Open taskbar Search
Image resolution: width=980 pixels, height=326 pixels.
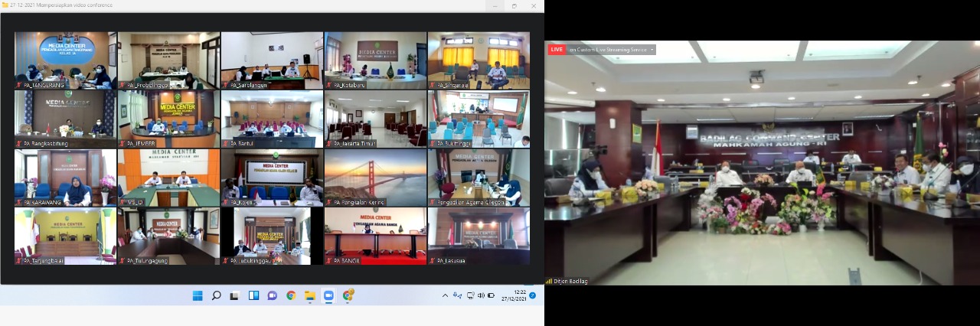coord(216,295)
